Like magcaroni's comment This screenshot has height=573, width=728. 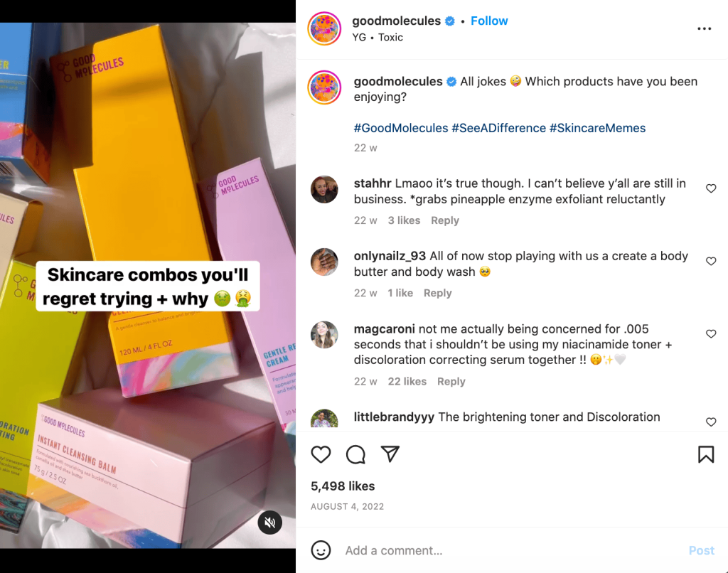coord(710,334)
